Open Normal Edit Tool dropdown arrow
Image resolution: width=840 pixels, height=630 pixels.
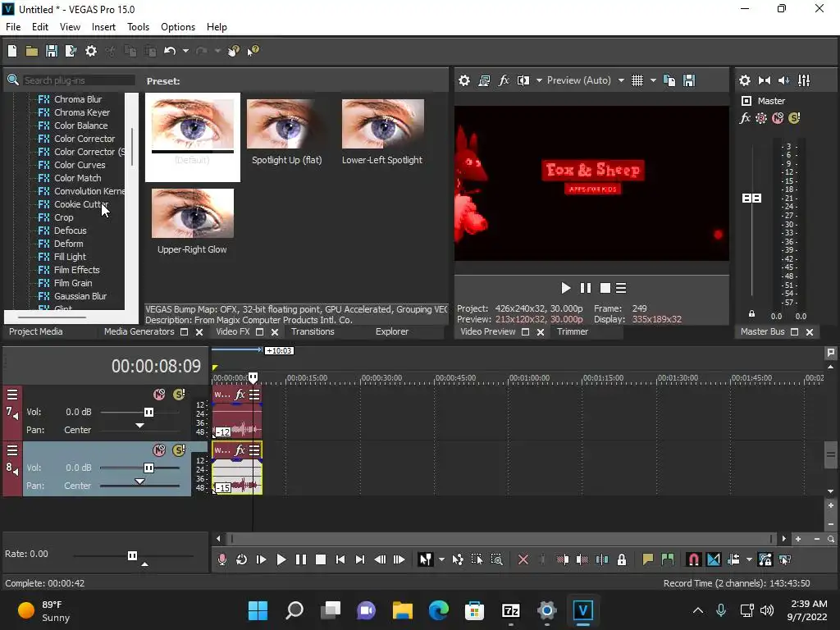point(441,559)
